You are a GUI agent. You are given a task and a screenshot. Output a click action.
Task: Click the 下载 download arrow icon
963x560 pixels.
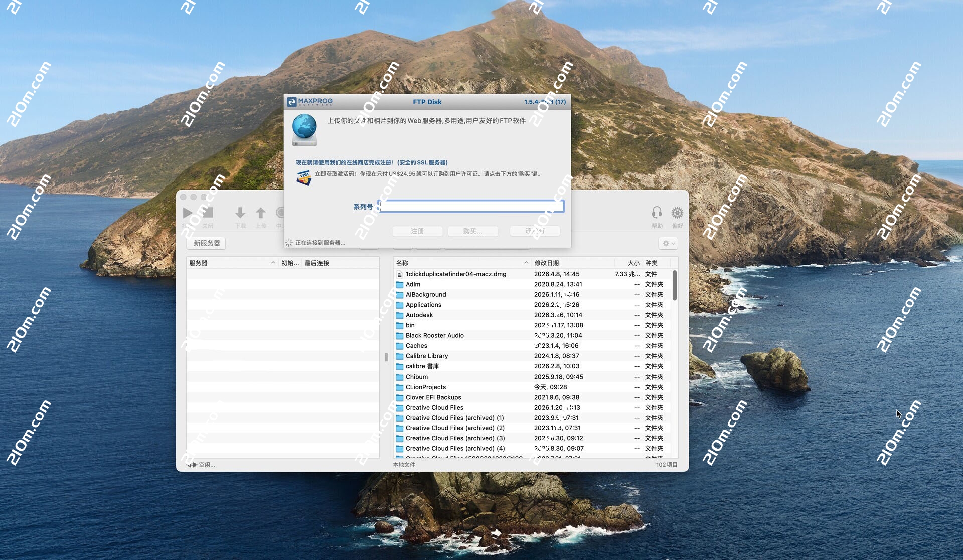click(240, 213)
